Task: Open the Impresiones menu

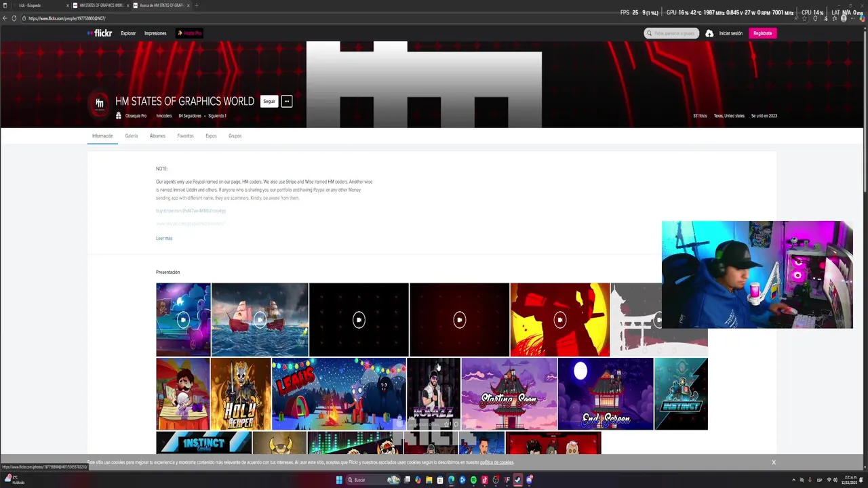Action: (155, 33)
